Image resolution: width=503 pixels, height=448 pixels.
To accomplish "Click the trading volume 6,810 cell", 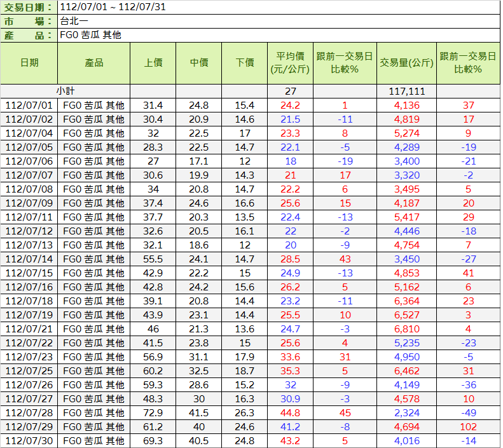I will pyautogui.click(x=407, y=329).
